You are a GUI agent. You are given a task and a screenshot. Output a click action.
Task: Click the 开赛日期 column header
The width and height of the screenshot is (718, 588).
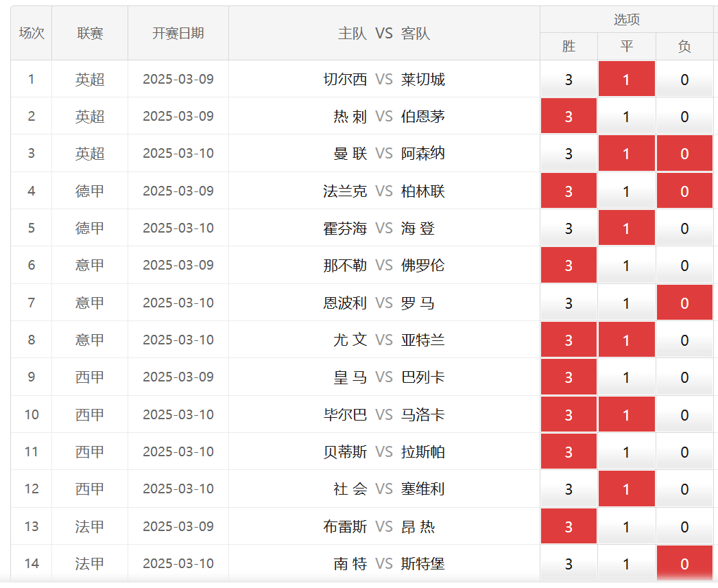tap(178, 33)
